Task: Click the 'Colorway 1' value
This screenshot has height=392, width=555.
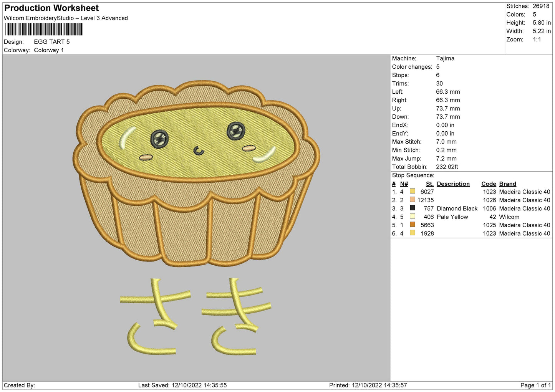Action: [x=49, y=50]
